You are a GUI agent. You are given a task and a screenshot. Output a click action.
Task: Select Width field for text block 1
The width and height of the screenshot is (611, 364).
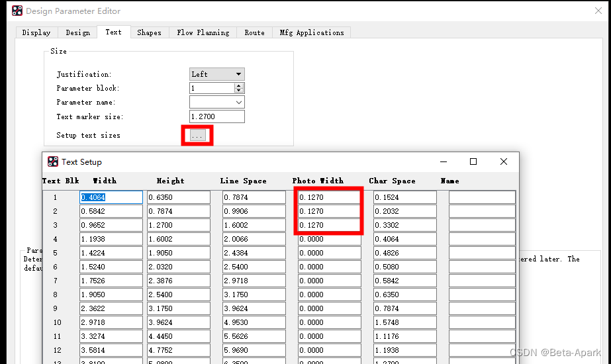point(111,197)
